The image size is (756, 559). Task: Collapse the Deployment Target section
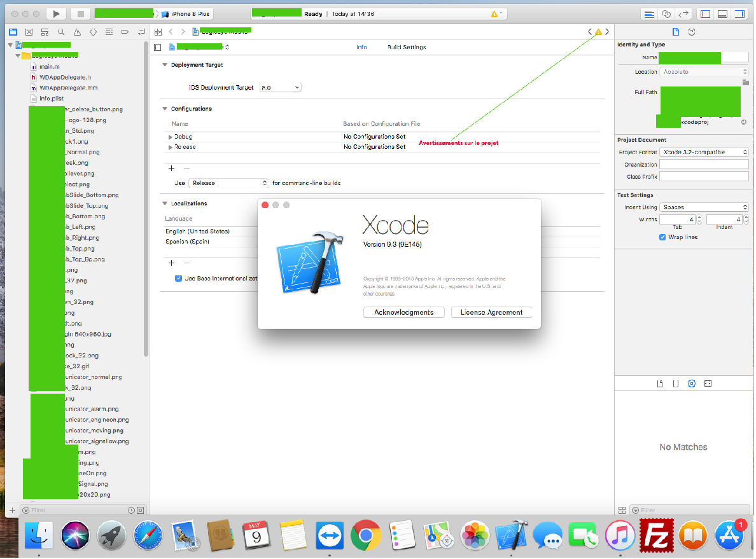(x=165, y=65)
